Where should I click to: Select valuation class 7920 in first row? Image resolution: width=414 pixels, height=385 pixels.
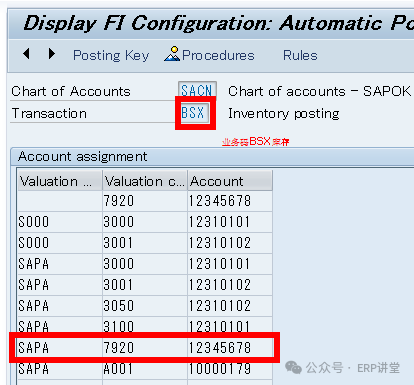click(x=145, y=201)
